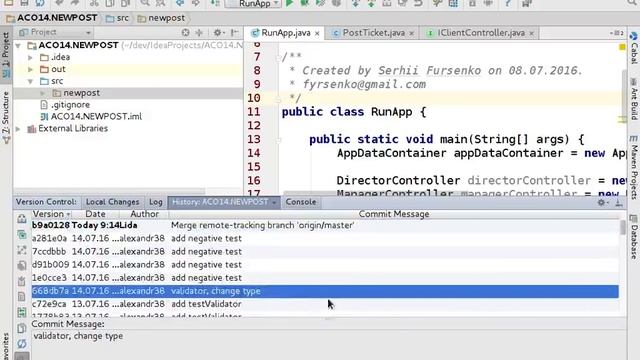The width and height of the screenshot is (640, 360).
Task: Sort history by the Version column header
Action: [51, 214]
